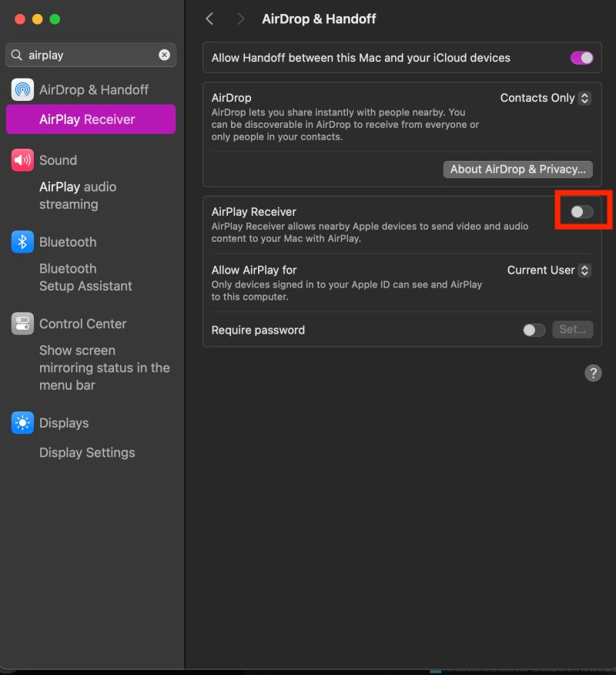Click the AirDrop & Handoff page title
The height and width of the screenshot is (675, 616).
click(319, 19)
